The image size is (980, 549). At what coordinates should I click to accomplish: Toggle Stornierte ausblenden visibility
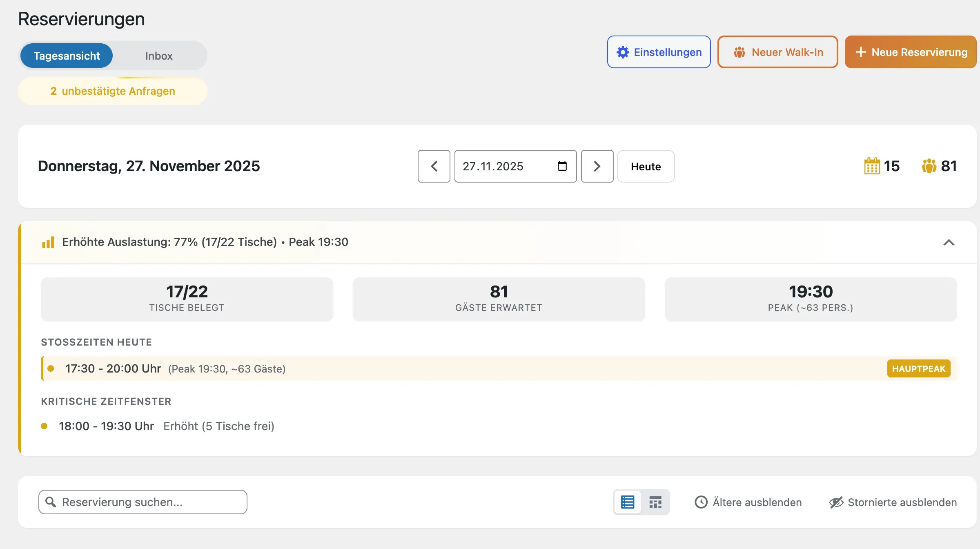(893, 502)
